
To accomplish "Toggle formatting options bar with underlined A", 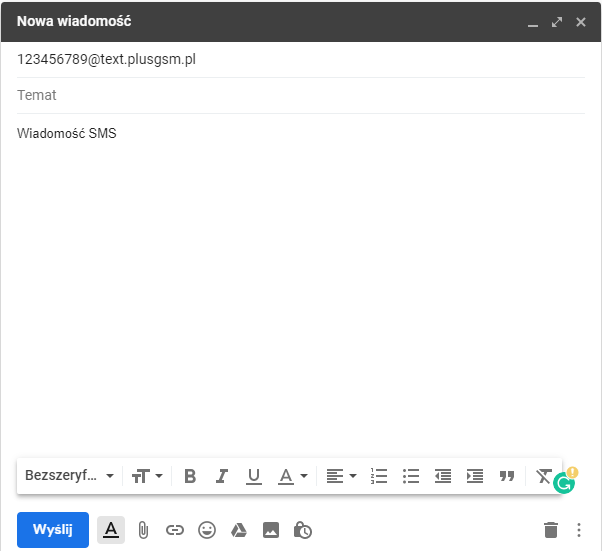I will point(111,530).
